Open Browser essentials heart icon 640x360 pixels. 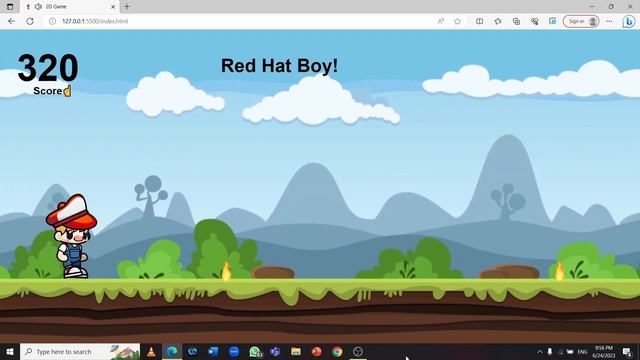tap(534, 21)
